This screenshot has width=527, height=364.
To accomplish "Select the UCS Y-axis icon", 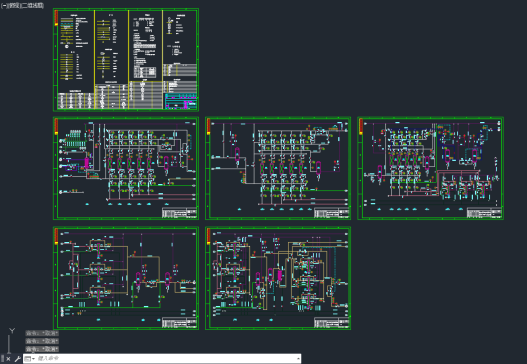I will click(12, 340).
